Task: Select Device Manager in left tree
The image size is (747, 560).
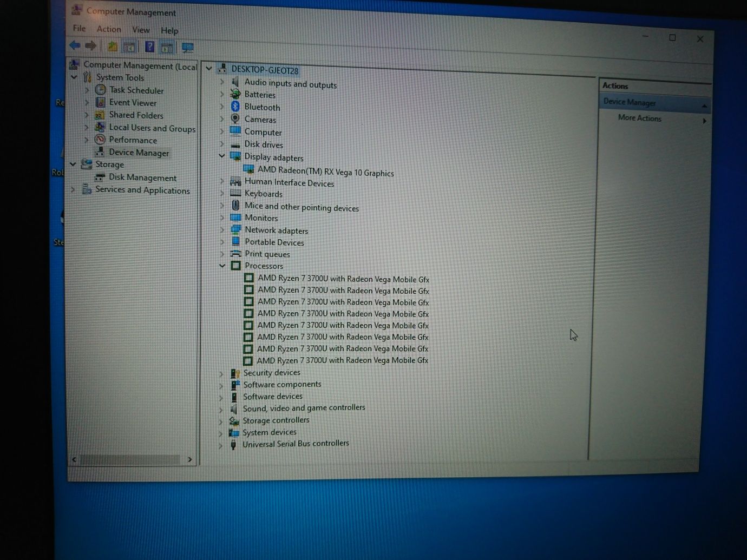Action: [x=139, y=153]
